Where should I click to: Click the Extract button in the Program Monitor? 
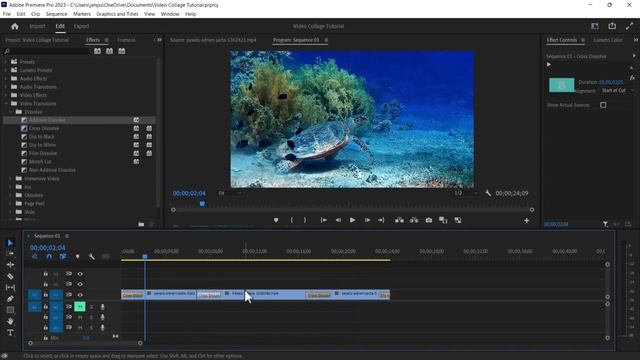click(414, 220)
